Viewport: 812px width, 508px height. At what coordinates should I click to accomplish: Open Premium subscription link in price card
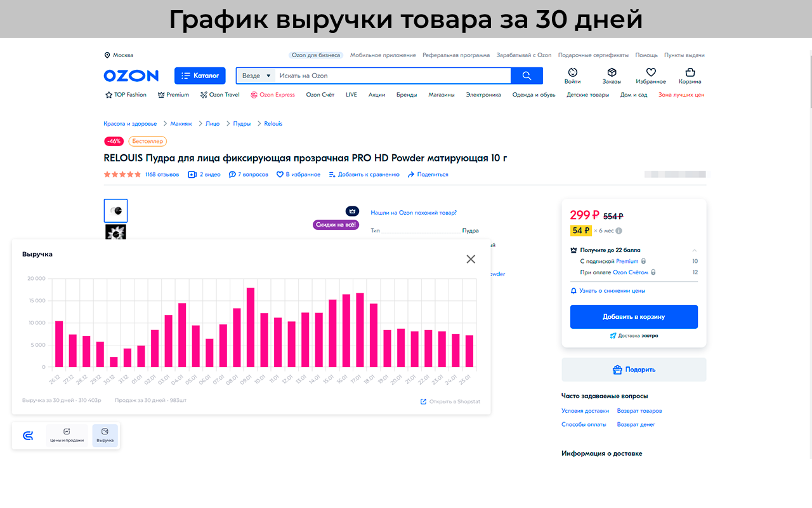[x=627, y=262]
